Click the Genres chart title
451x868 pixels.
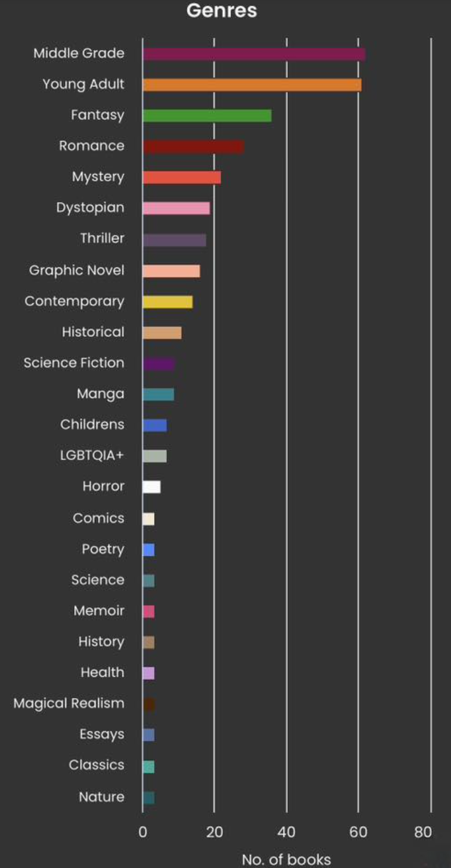(222, 11)
